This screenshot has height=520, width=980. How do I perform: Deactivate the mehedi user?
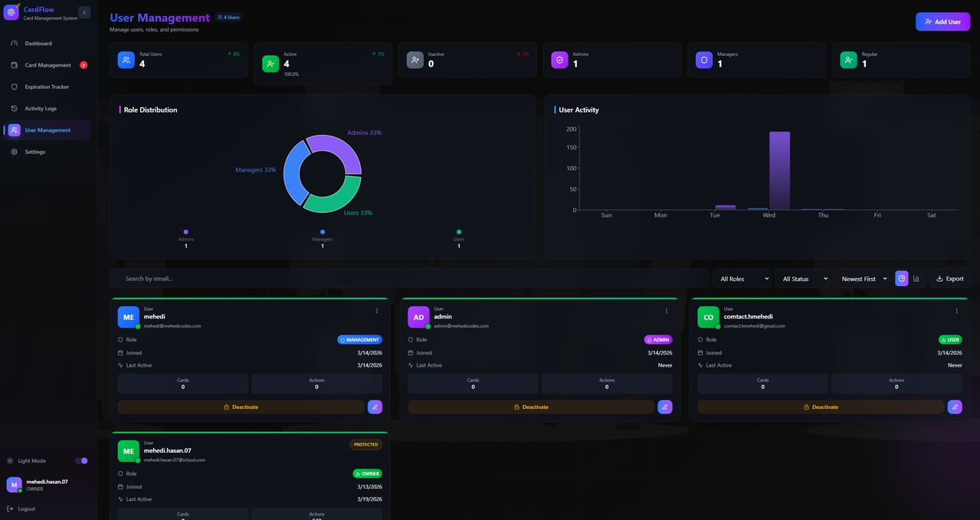click(x=241, y=407)
